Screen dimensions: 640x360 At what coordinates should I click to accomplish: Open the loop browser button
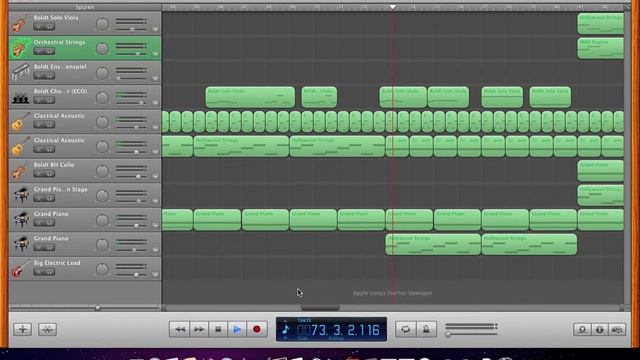(x=582, y=329)
